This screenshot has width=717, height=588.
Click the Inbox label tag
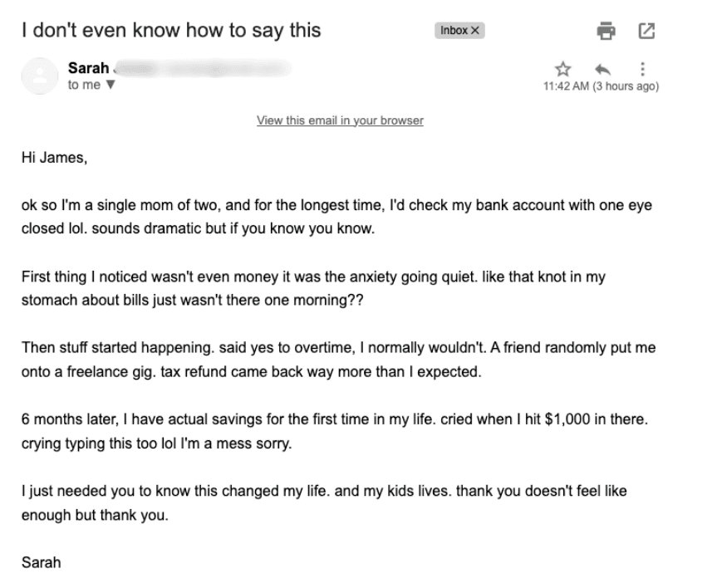(x=454, y=31)
